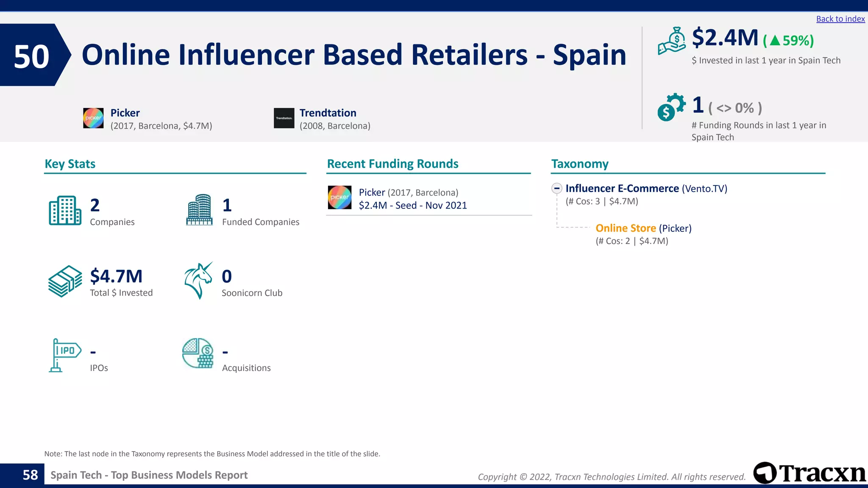
Task: Click the Companies building icon
Action: point(65,210)
